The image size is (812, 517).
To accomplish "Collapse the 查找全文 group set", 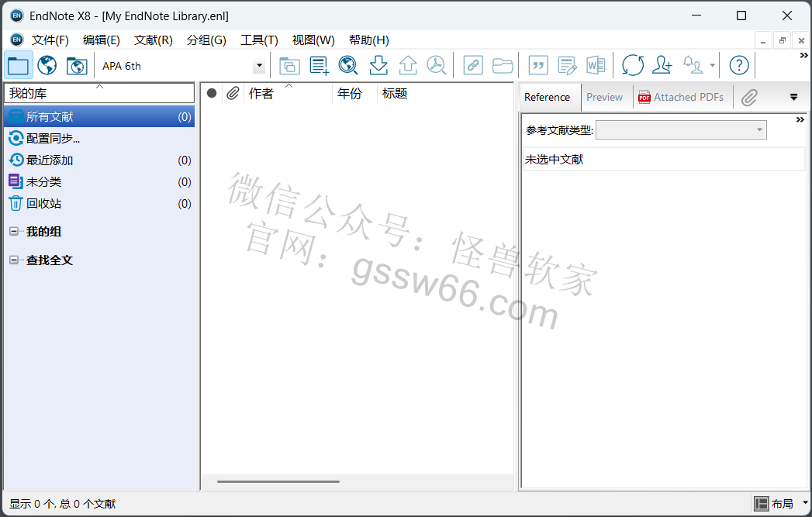I will click(x=14, y=260).
